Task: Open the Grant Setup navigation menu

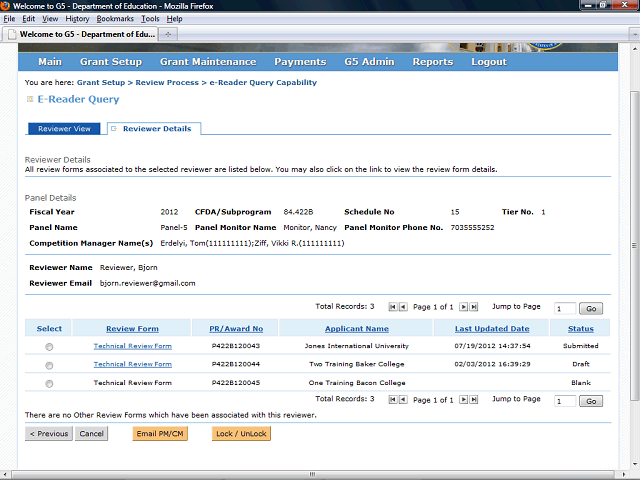Action: click(x=111, y=62)
